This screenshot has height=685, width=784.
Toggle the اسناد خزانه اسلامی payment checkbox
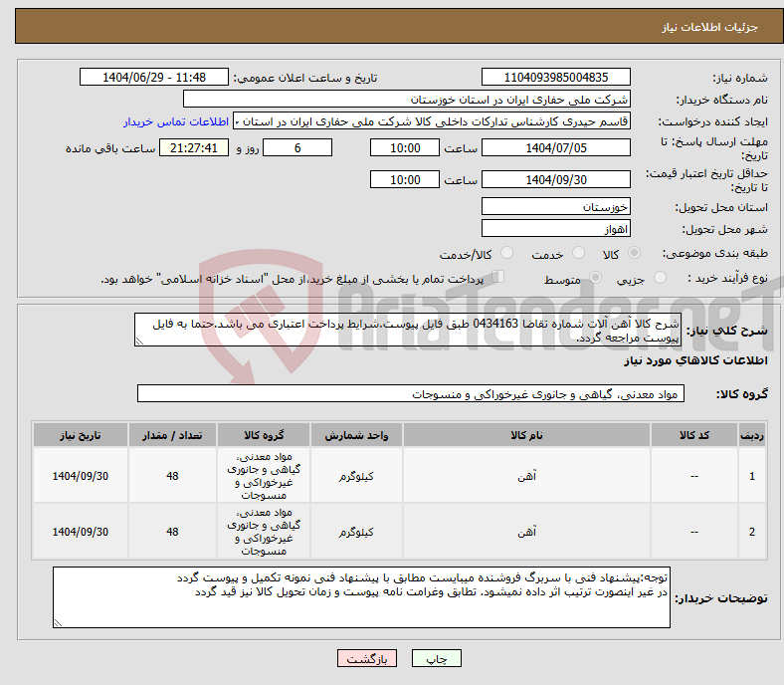pos(498,277)
